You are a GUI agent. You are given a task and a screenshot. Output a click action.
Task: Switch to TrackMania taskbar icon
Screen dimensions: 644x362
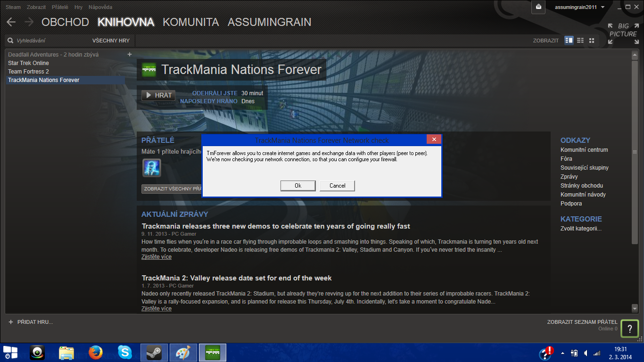point(213,353)
